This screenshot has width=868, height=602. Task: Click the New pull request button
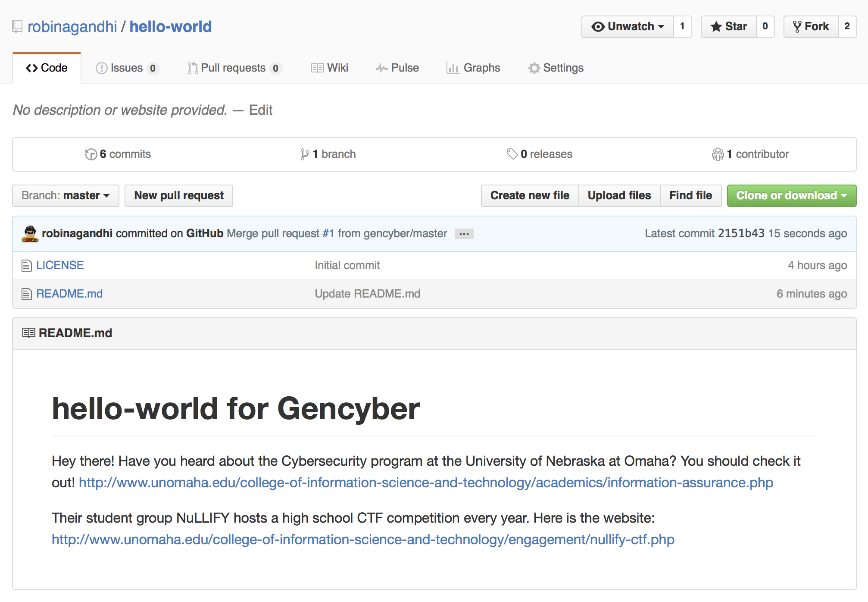click(x=179, y=195)
